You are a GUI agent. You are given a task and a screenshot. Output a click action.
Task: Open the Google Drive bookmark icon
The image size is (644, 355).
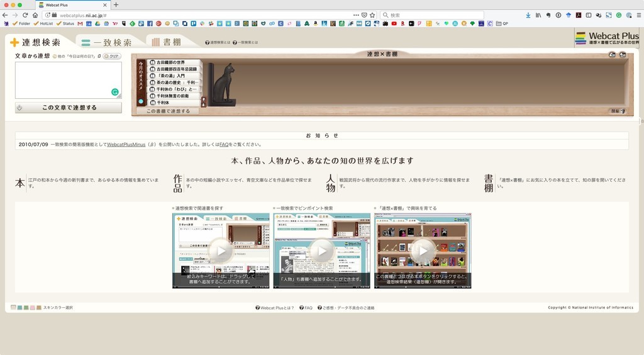click(x=97, y=23)
